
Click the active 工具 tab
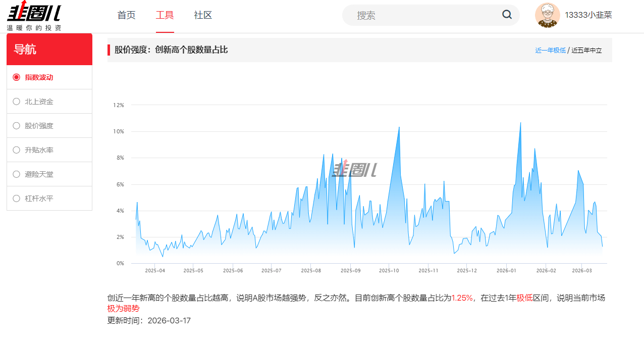164,15
